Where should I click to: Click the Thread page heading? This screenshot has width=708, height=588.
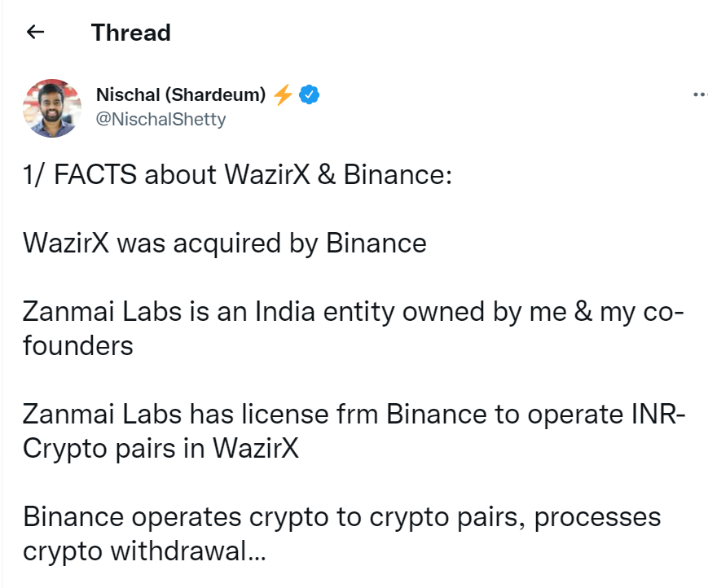[x=131, y=33]
